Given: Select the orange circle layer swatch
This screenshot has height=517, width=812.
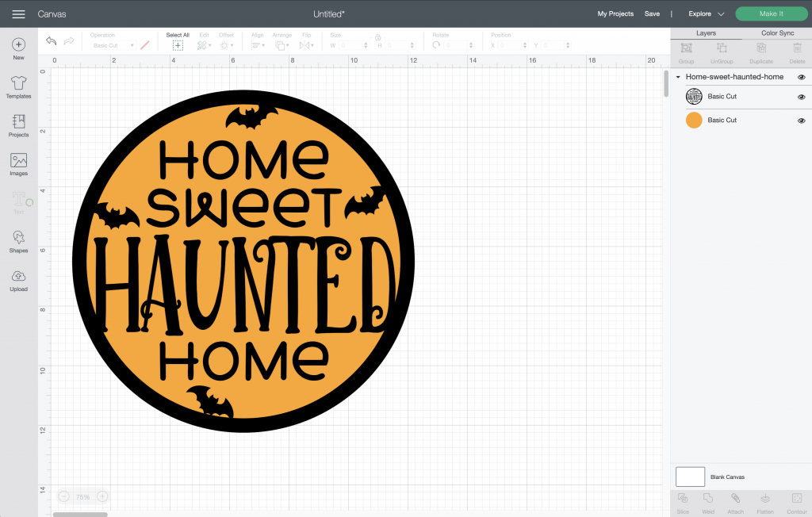Looking at the screenshot, I should pos(694,121).
